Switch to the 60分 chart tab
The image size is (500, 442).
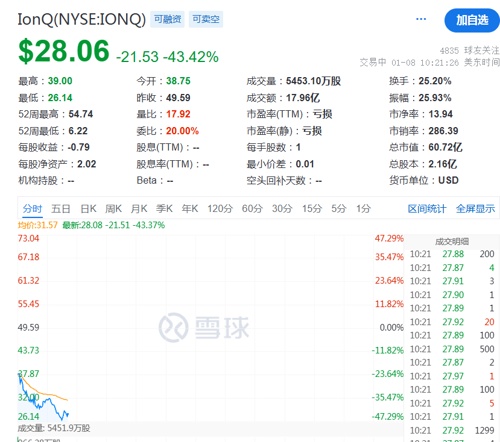252,209
